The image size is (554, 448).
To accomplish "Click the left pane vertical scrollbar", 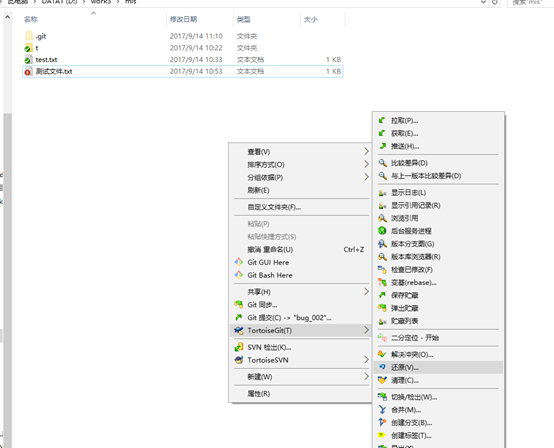I will click(7, 281).
